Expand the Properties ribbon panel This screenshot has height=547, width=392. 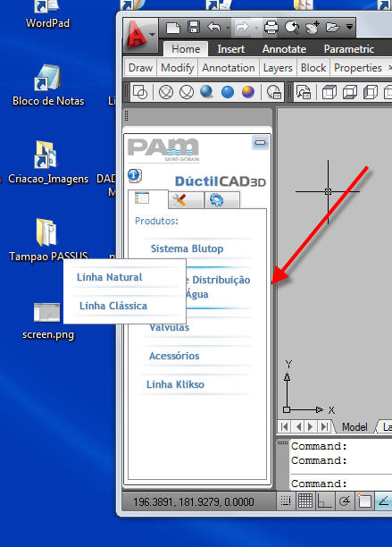coord(358,67)
